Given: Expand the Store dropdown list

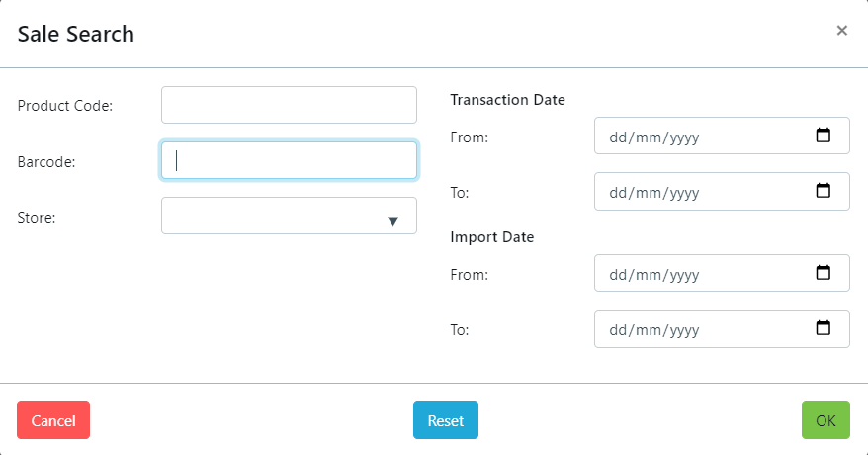Looking at the screenshot, I should tap(392, 221).
